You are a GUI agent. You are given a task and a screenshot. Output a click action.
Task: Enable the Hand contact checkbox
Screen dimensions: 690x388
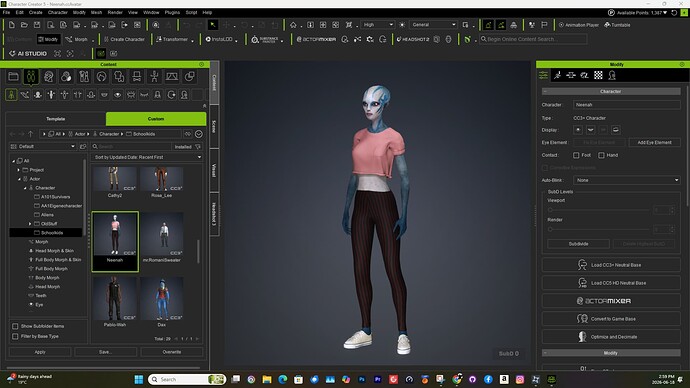tap(601, 155)
